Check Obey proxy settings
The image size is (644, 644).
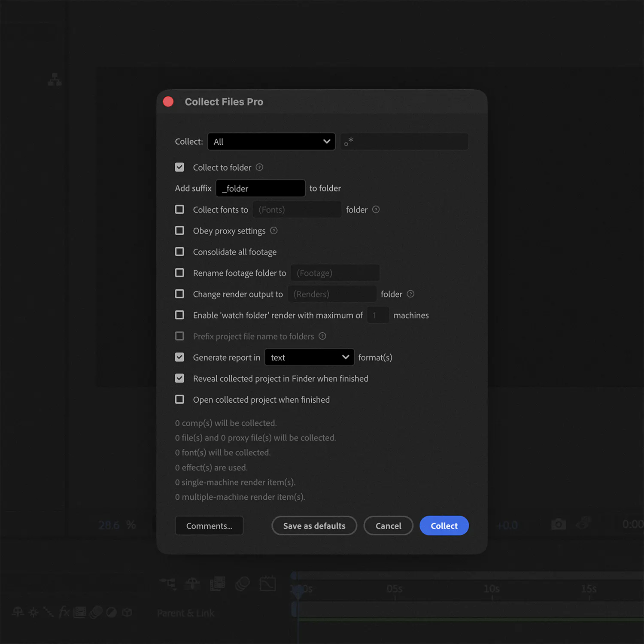click(x=179, y=231)
